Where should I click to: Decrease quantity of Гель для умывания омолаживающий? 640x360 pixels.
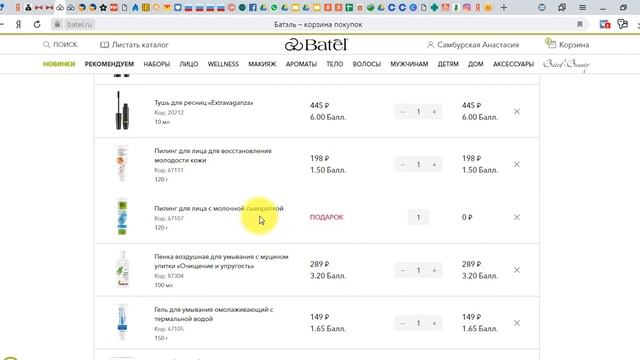click(x=402, y=323)
